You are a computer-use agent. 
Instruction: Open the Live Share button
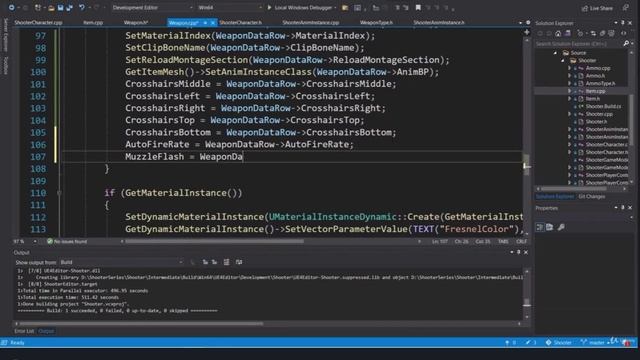tap(597, 8)
